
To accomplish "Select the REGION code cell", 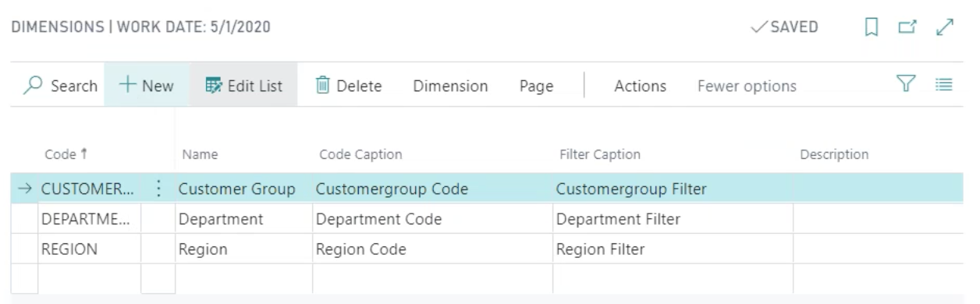I will (89, 249).
